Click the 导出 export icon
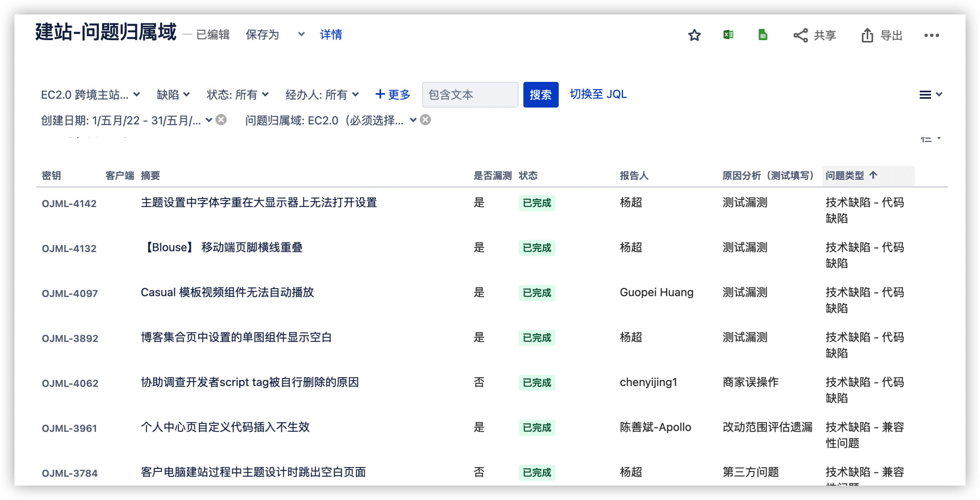The width and height of the screenshot is (980, 500). coord(867,35)
